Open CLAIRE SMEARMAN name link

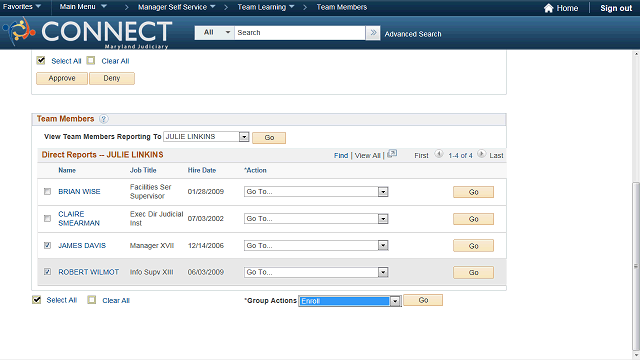tap(79, 218)
